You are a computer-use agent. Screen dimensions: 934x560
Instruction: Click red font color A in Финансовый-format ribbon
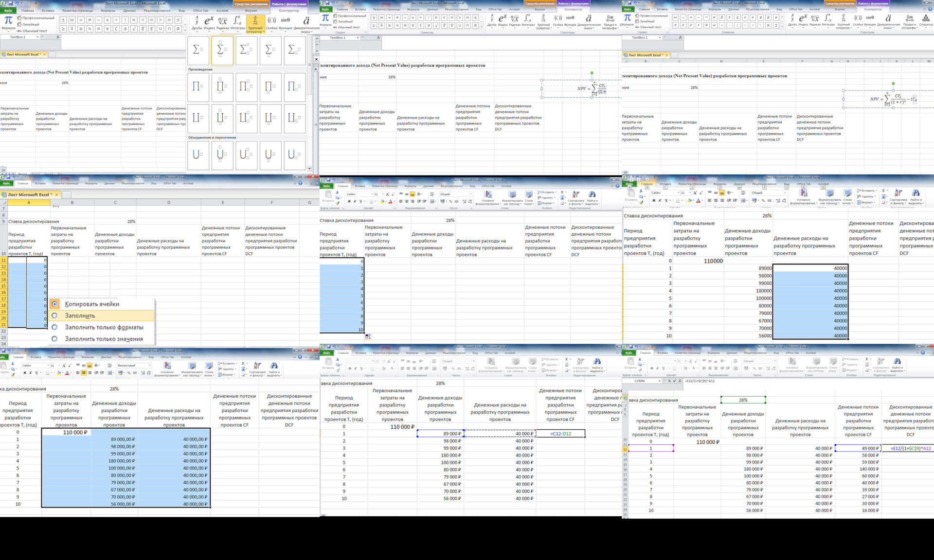pyautogui.click(x=67, y=373)
